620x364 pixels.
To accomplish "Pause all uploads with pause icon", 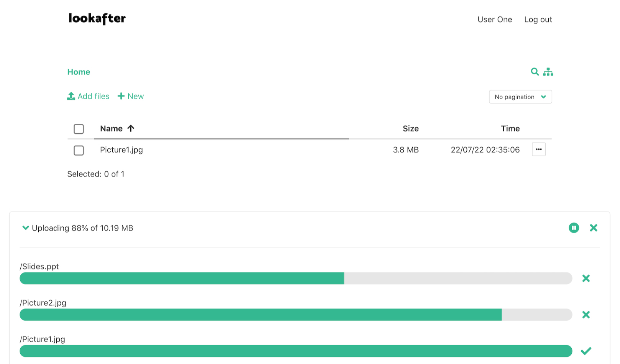I will [574, 228].
